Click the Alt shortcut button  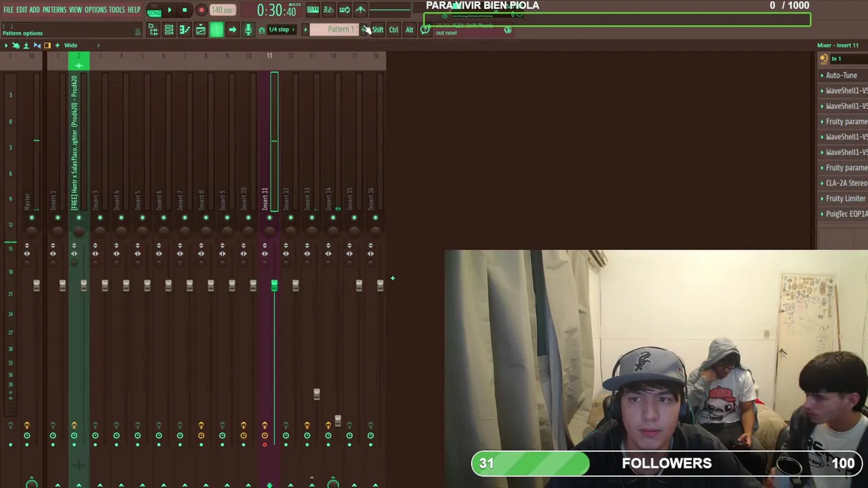410,30
